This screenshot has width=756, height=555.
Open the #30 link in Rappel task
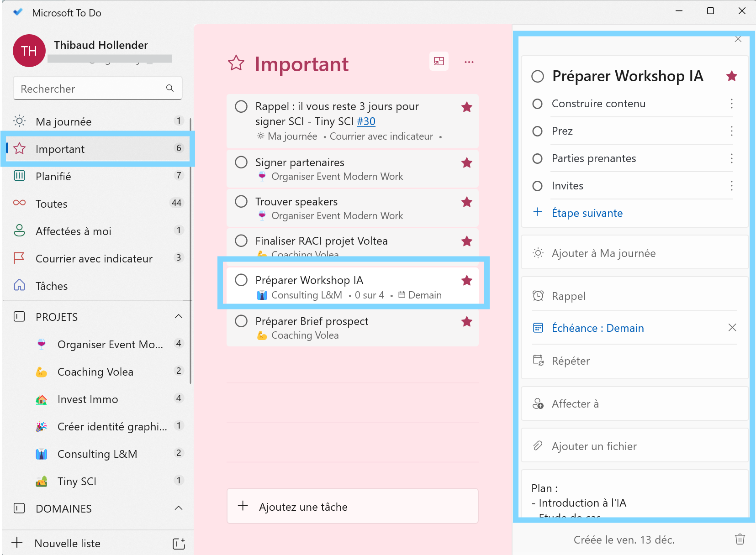click(366, 121)
